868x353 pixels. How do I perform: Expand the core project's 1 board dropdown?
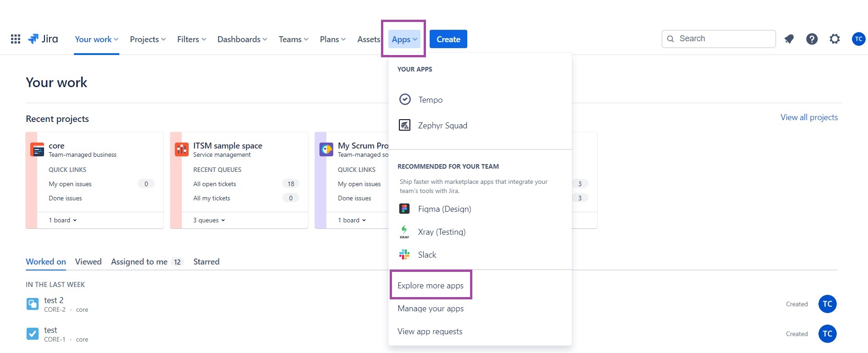pos(63,220)
